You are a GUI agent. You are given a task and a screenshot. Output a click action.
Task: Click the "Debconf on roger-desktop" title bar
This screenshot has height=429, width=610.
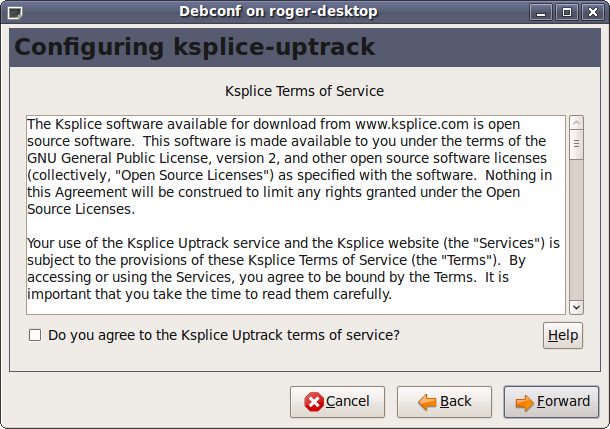click(x=278, y=12)
